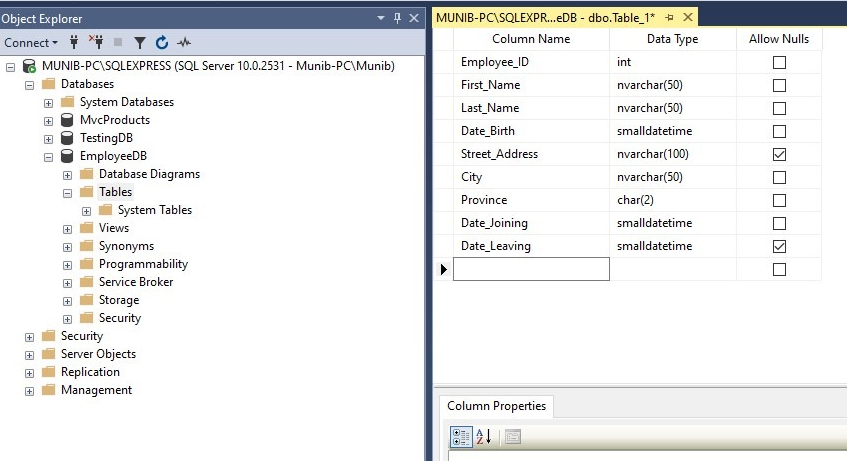
Task: Open the Object Explorer window position arrow
Action: 381,18
